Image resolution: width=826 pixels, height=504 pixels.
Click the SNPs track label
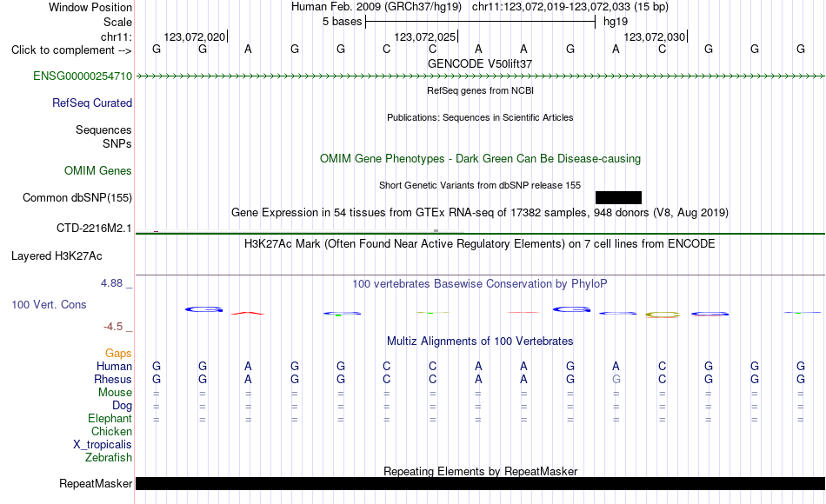117,143
